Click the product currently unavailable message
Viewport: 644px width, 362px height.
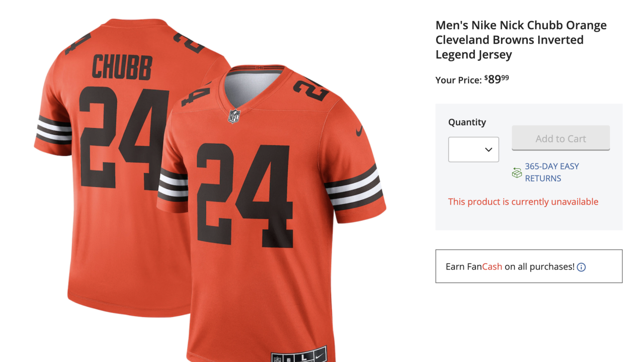point(523,202)
